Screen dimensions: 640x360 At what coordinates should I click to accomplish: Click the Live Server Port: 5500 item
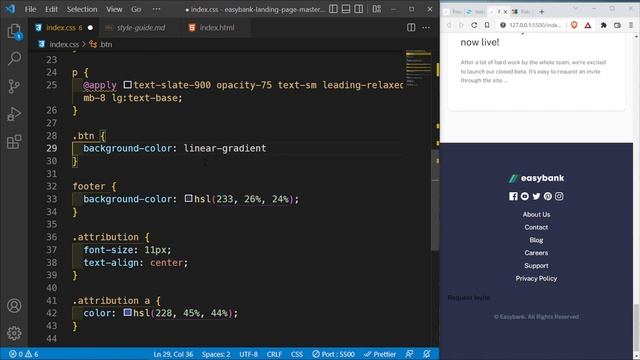333,354
